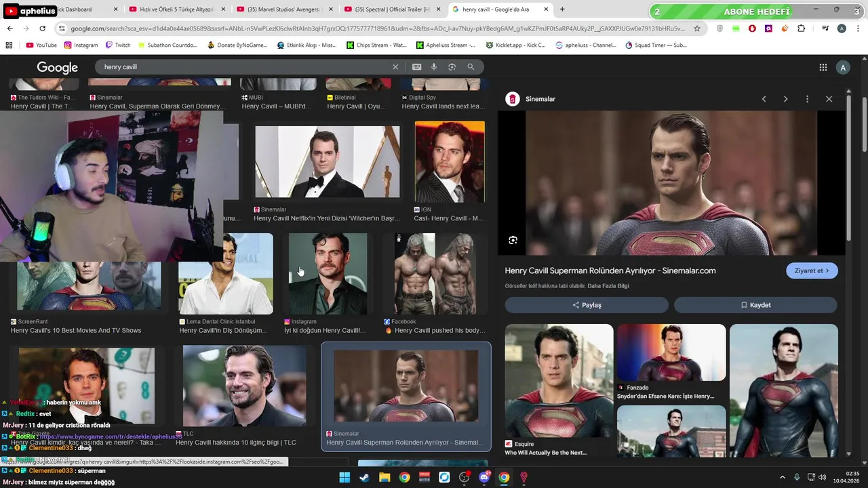
Task: Go to next image in preview panel
Action: [785, 99]
